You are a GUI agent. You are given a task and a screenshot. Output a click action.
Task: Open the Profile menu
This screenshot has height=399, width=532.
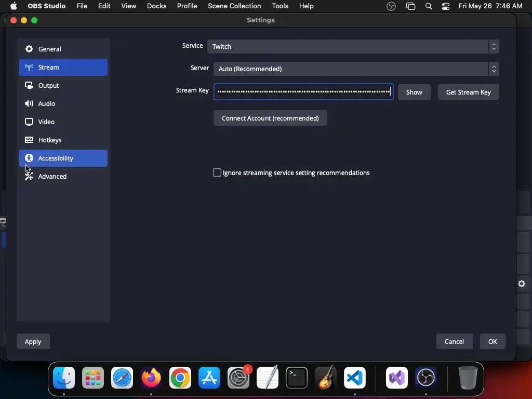click(x=187, y=6)
